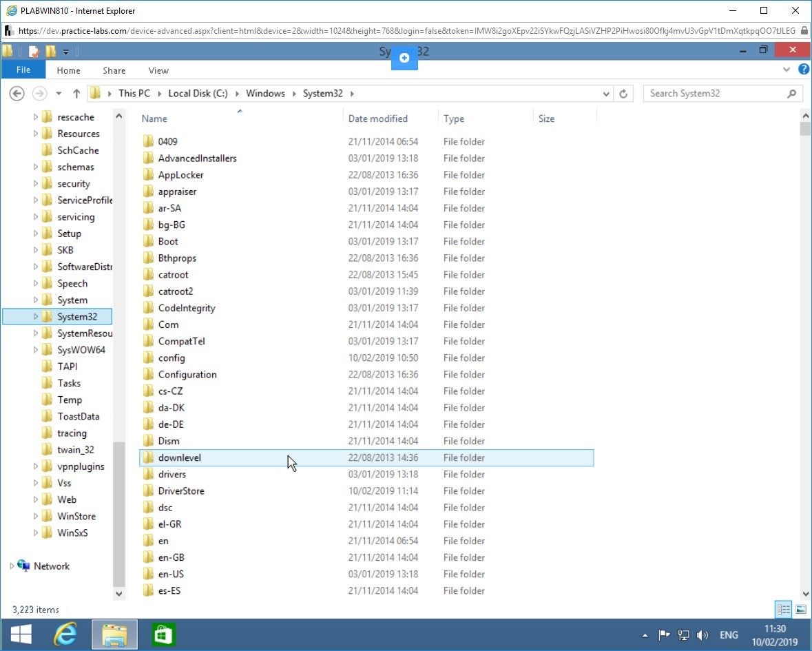This screenshot has width=812, height=651.
Task: Launch Internet Explorer from the taskbar
Action: [x=65, y=634]
